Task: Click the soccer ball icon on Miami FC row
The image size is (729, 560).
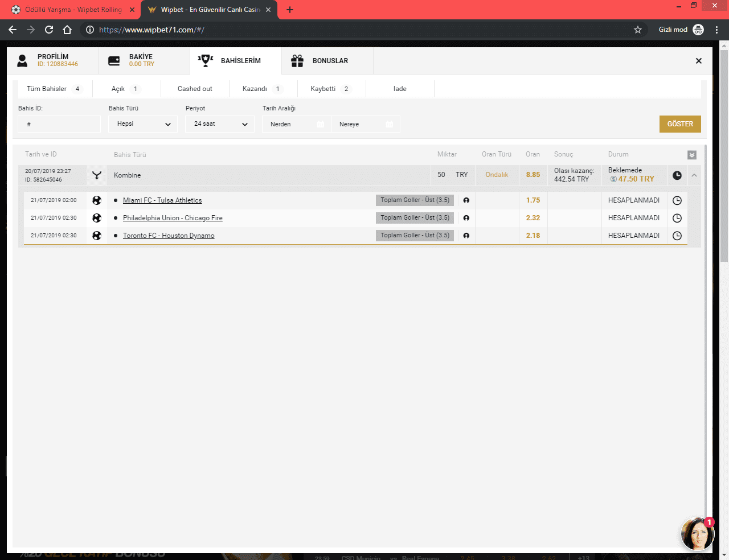Action: point(97,200)
